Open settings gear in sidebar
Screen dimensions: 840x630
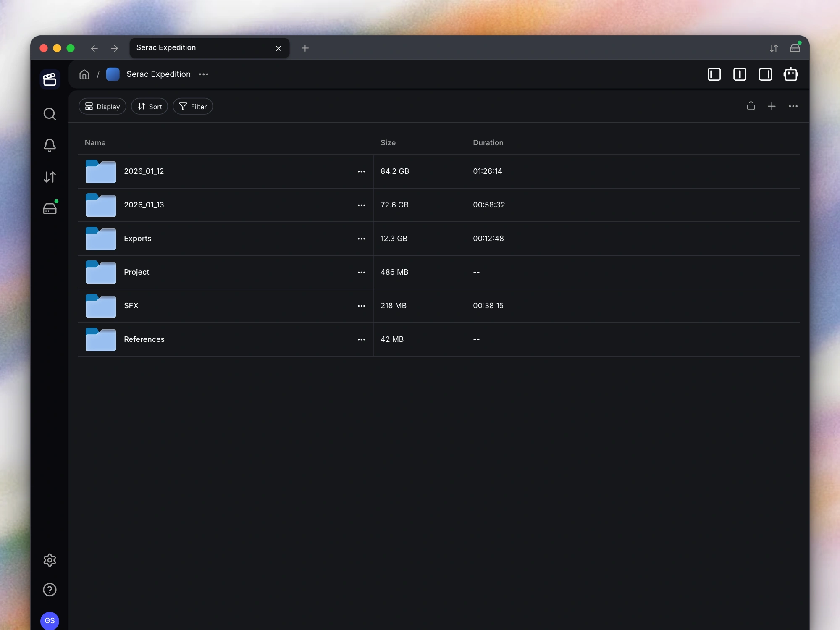(x=50, y=560)
